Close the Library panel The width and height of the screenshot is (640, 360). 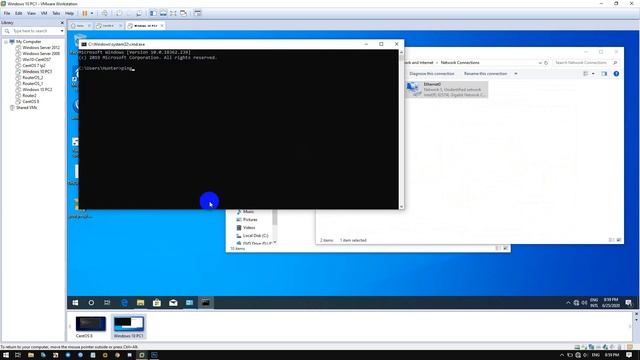(x=62, y=23)
